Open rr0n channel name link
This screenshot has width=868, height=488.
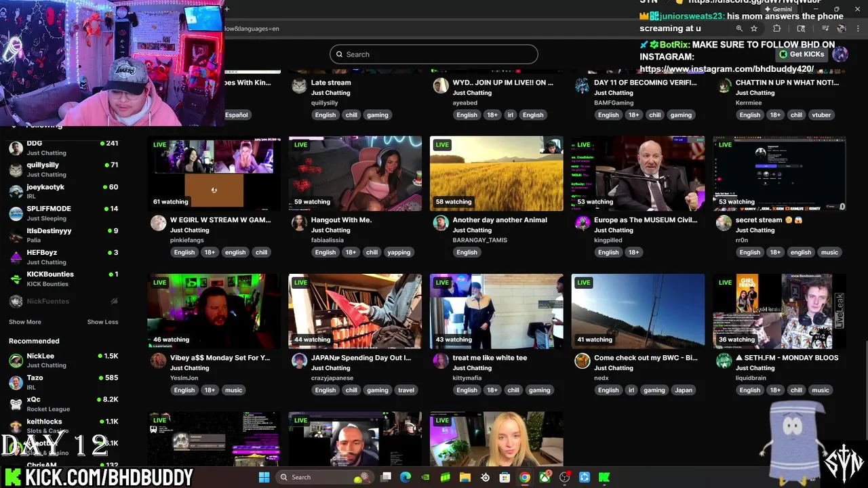742,240
